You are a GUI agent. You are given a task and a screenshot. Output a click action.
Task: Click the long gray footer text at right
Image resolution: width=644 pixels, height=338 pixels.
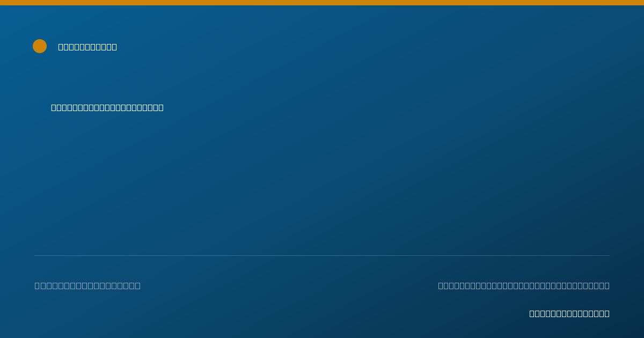pyautogui.click(x=524, y=285)
